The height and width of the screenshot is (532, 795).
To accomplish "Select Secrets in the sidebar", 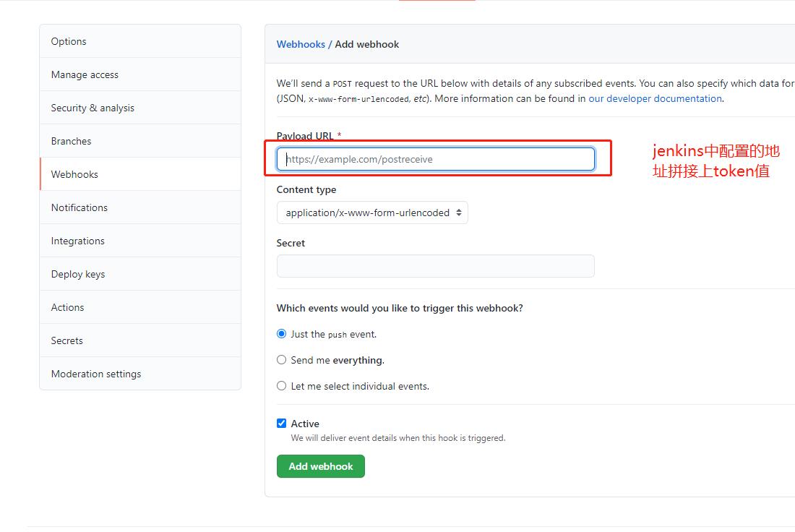I will click(66, 340).
